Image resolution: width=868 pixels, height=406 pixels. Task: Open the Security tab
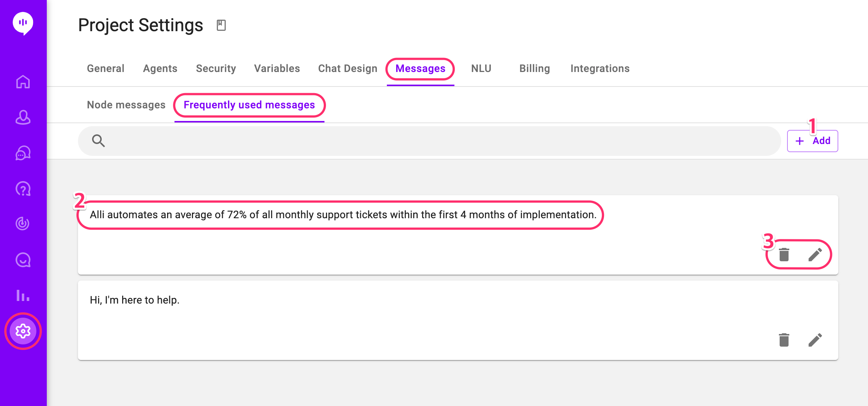click(216, 69)
